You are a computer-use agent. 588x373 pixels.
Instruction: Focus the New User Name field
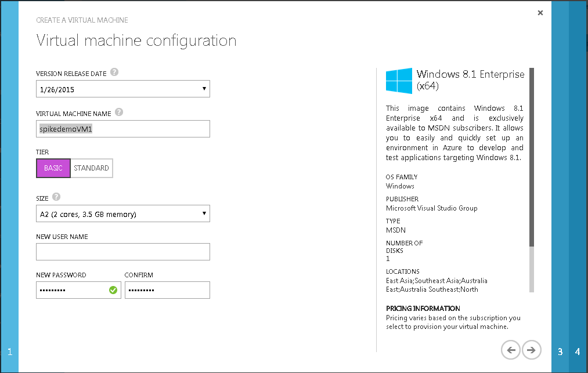(x=123, y=252)
